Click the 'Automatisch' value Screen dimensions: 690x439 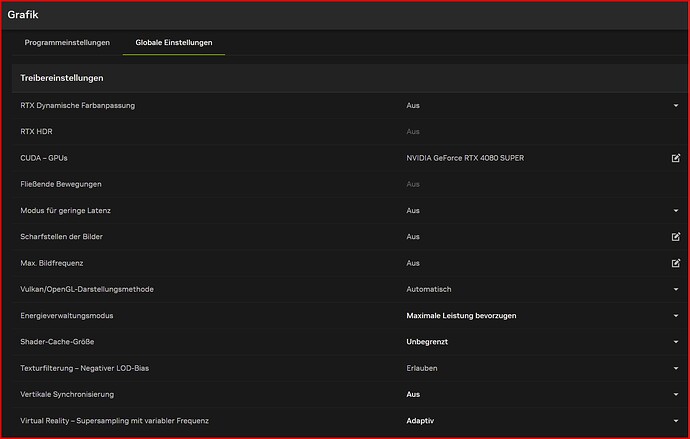pyautogui.click(x=429, y=289)
